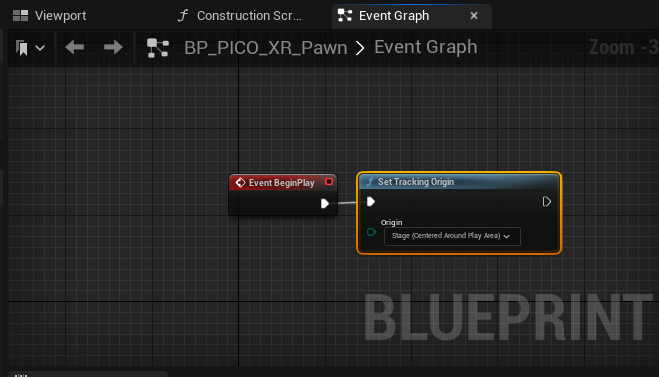Click BP_PICO_XR_Pawn in the breadcrumb
Viewport: 659px width, 377px height.
(266, 47)
